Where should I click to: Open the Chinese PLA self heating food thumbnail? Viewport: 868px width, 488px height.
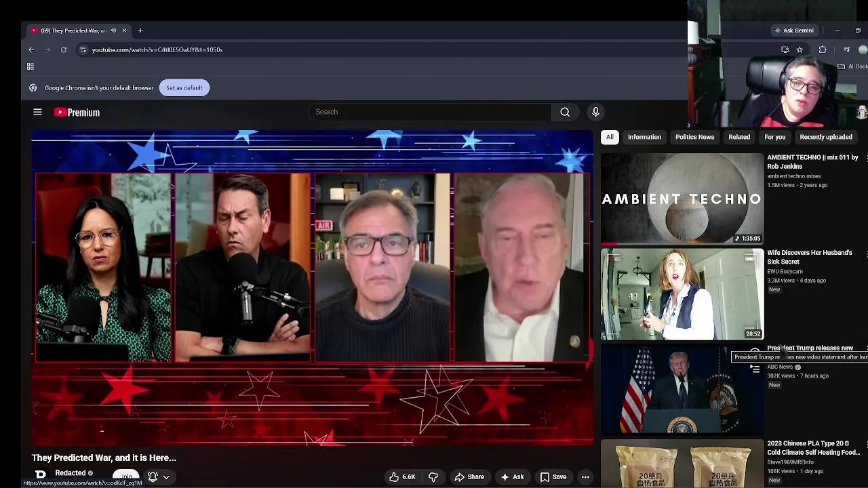[682, 464]
